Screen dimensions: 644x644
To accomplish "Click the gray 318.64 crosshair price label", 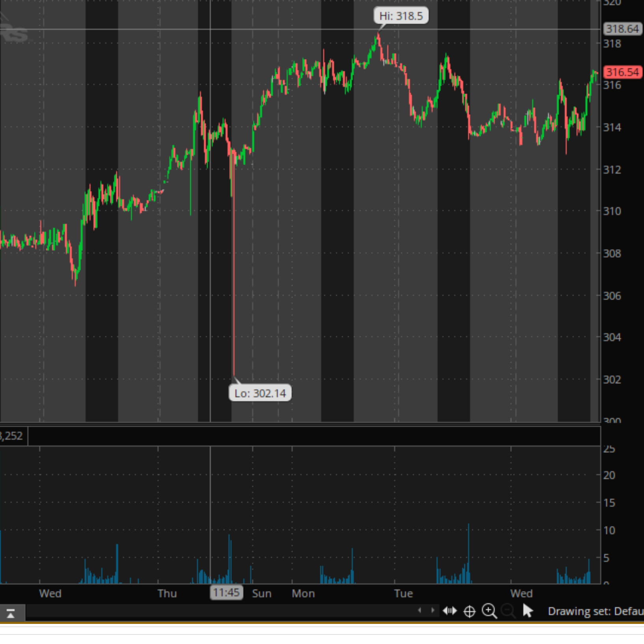I will click(x=622, y=29).
